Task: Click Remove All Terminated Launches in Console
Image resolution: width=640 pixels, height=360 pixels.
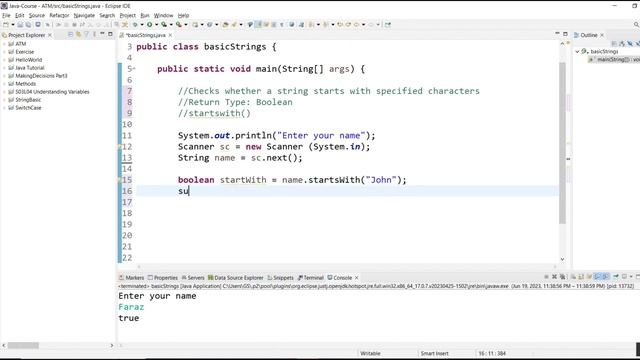Action: (x=563, y=277)
